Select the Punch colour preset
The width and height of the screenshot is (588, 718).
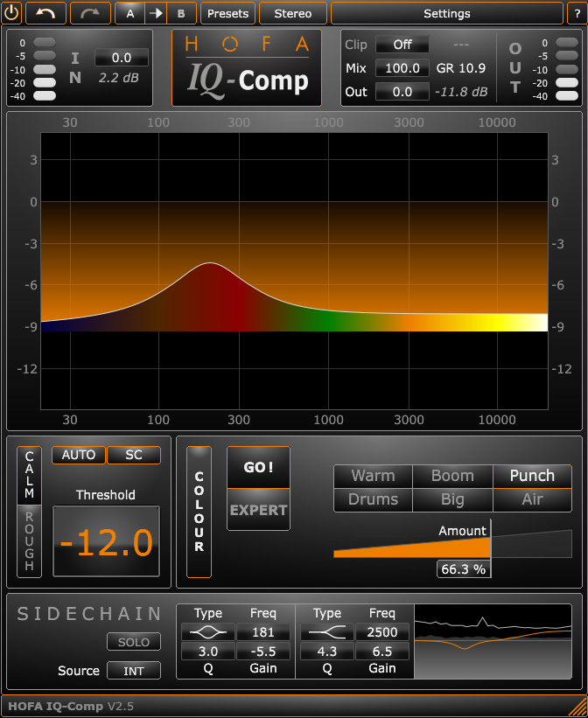tap(532, 477)
